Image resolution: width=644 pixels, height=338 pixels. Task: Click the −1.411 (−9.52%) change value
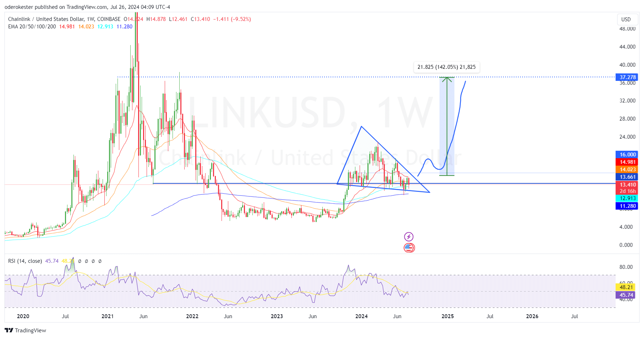[x=232, y=19]
